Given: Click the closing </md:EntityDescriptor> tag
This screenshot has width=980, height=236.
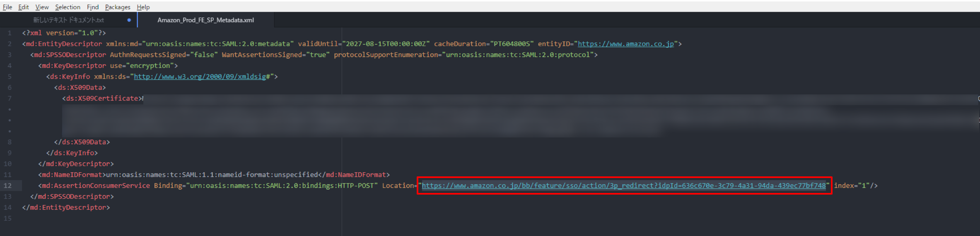Looking at the screenshot, I should [x=66, y=207].
